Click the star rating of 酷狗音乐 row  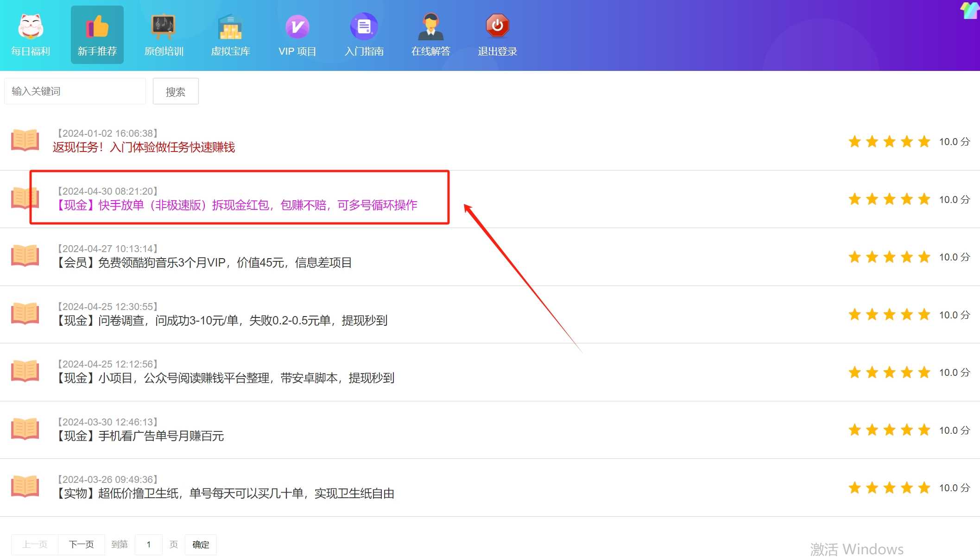click(889, 257)
